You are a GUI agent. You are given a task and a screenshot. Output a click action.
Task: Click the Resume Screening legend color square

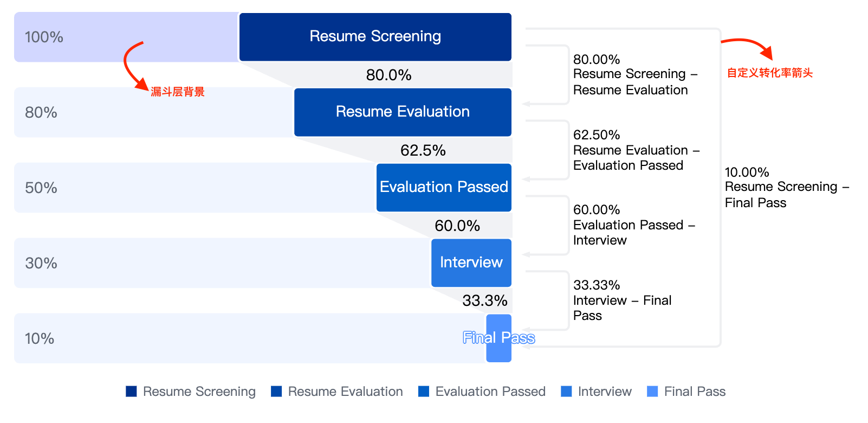point(131,392)
